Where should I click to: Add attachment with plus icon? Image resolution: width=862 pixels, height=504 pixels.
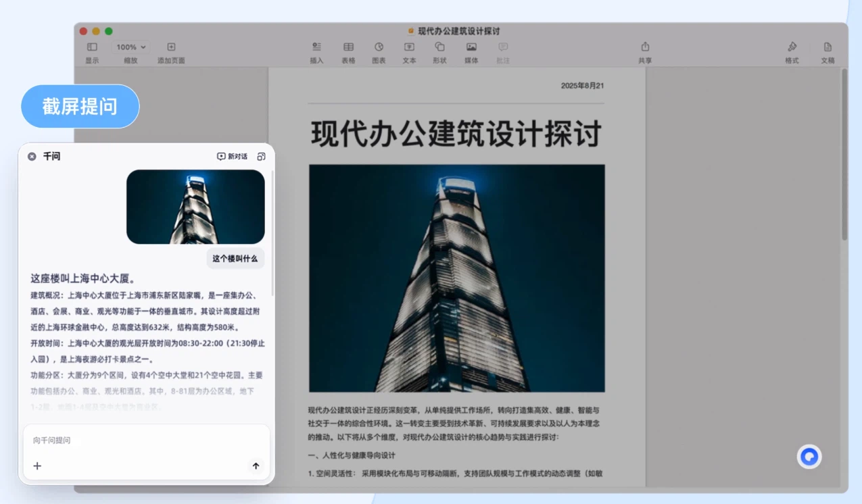click(x=37, y=465)
